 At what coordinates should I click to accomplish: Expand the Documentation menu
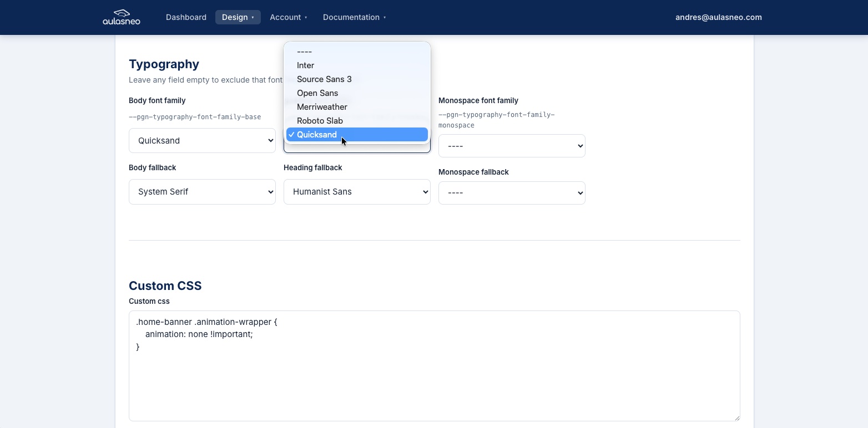pos(354,17)
